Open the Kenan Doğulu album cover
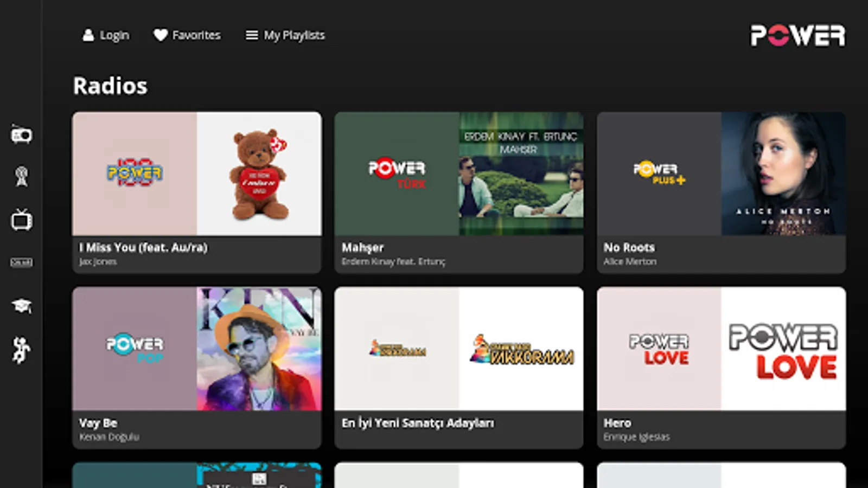Screen dimensions: 868x488 click(x=259, y=349)
